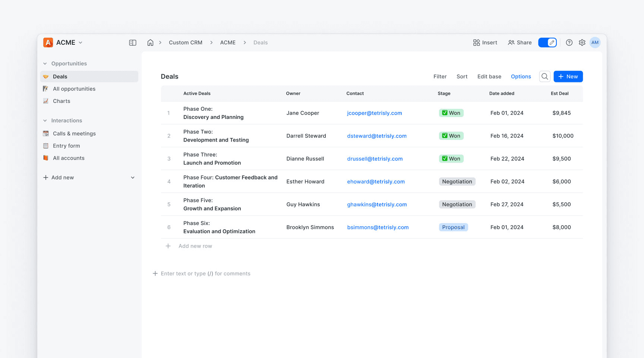Toggle the sidebar panel layout icon
Image resolution: width=644 pixels, height=358 pixels.
tap(133, 43)
